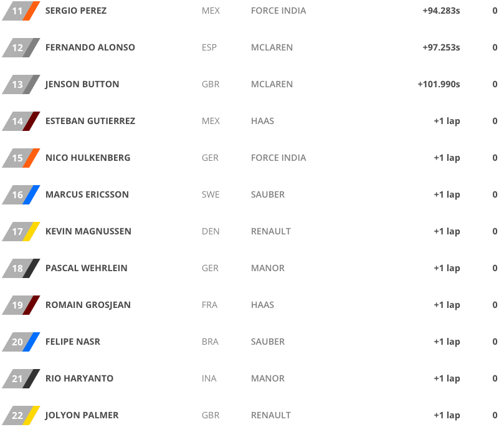
Task: Open Romain Grosjean driver name
Action: coord(88,305)
